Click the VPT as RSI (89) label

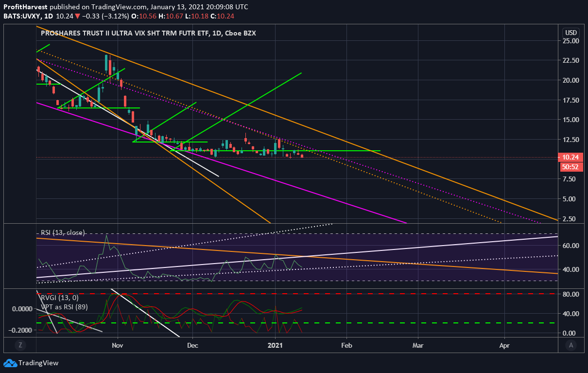pos(63,307)
